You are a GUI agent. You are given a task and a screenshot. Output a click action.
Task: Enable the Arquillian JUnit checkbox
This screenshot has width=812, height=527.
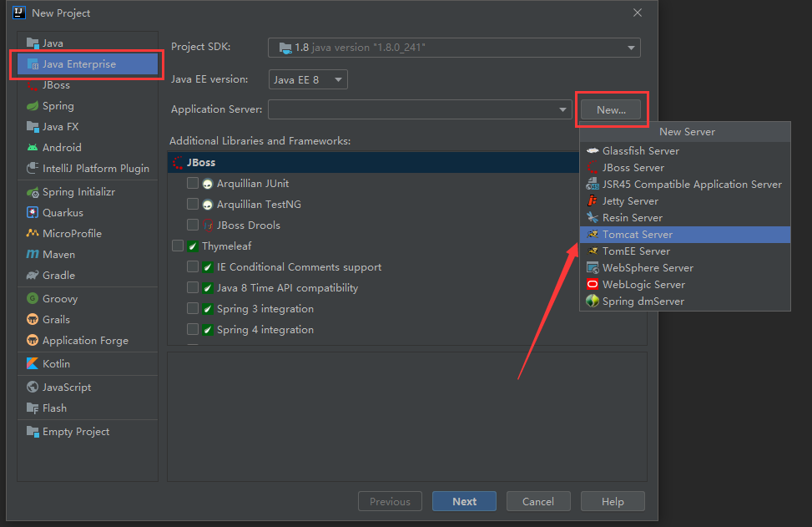point(193,183)
